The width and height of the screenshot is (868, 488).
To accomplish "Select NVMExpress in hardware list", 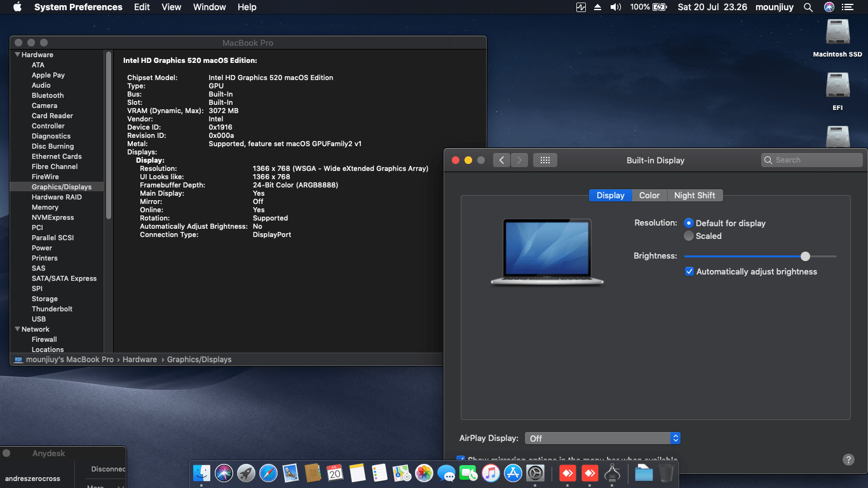I will click(x=53, y=217).
